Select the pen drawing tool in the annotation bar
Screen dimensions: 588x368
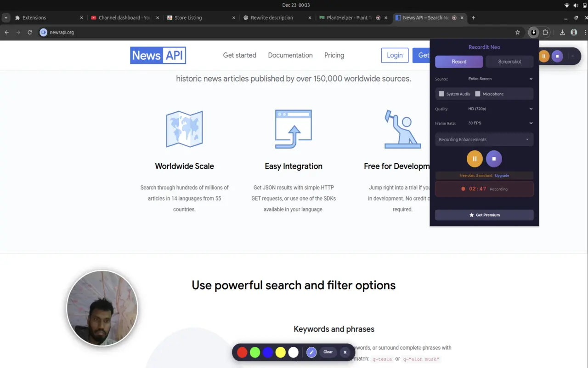[x=311, y=352]
